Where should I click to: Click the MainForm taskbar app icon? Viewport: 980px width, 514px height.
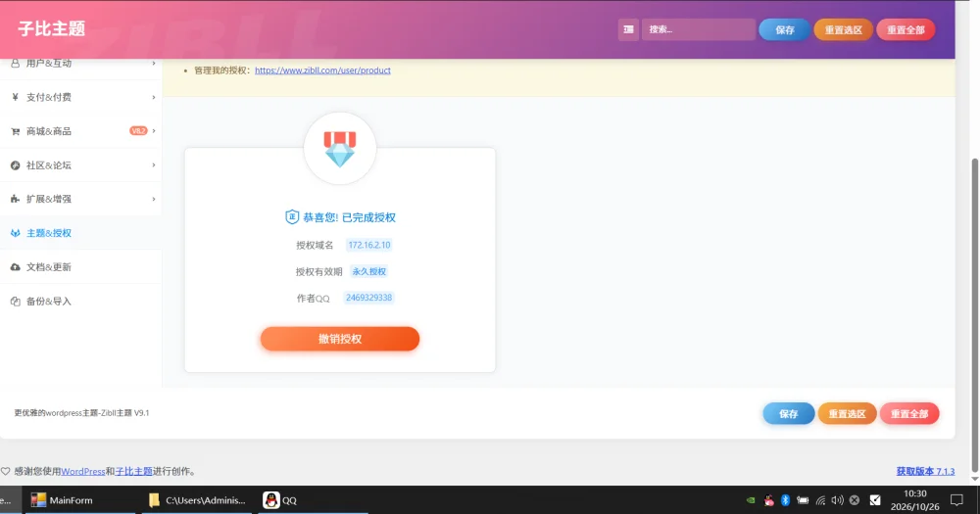(38, 499)
